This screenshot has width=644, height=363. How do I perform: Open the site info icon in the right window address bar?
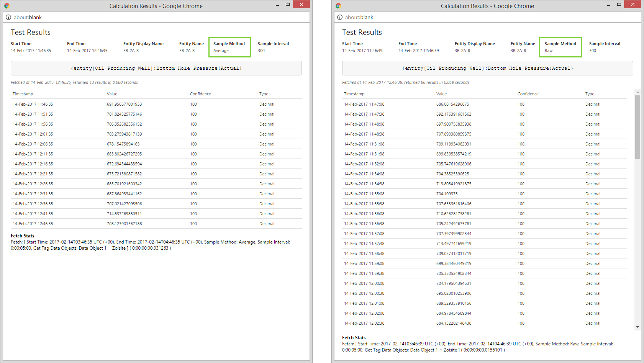(340, 17)
